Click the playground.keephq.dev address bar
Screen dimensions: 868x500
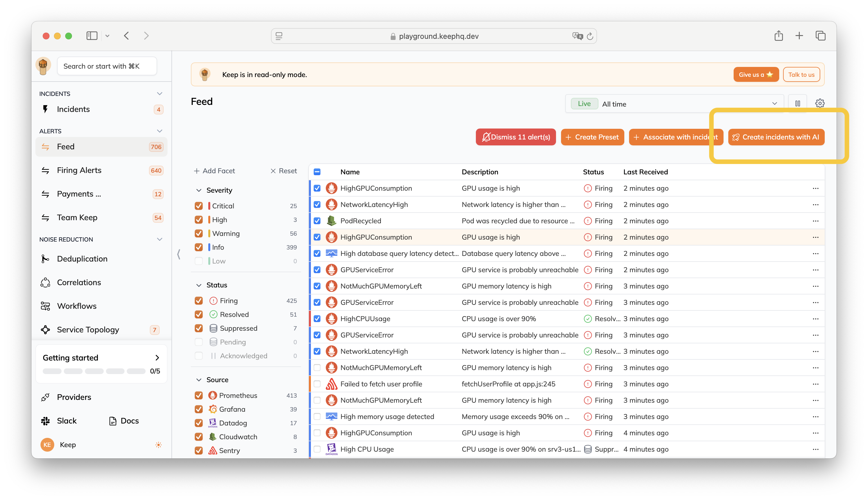433,36
